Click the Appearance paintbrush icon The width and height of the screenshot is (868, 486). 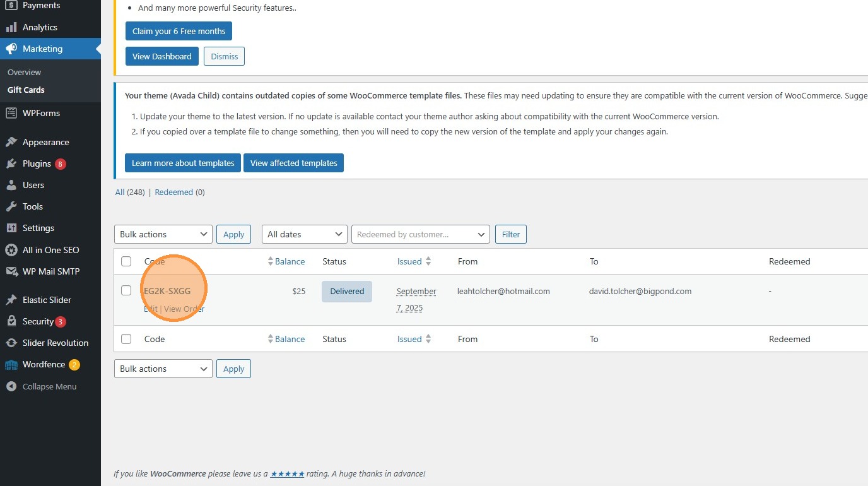coord(11,142)
